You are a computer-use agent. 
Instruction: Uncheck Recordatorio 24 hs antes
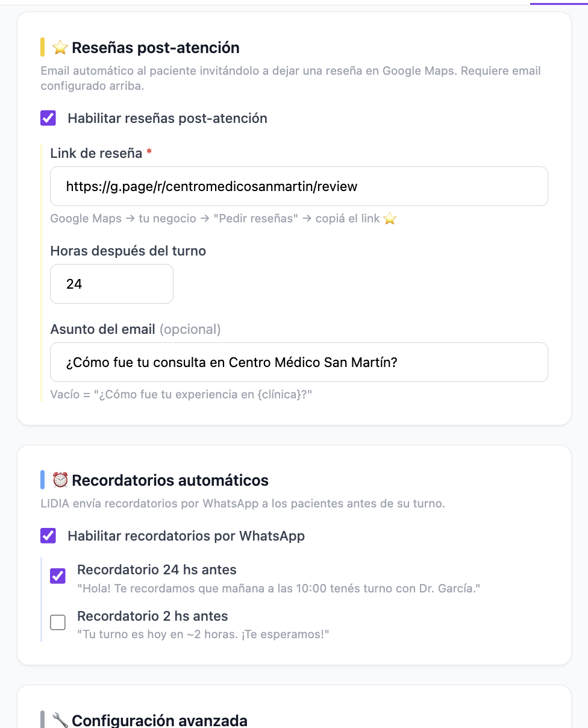[57, 576]
